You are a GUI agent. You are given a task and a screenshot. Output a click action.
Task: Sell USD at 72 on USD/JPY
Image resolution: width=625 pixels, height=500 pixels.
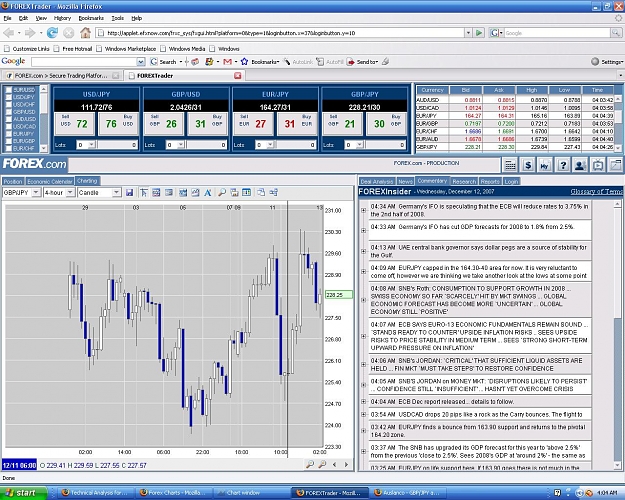click(x=75, y=124)
